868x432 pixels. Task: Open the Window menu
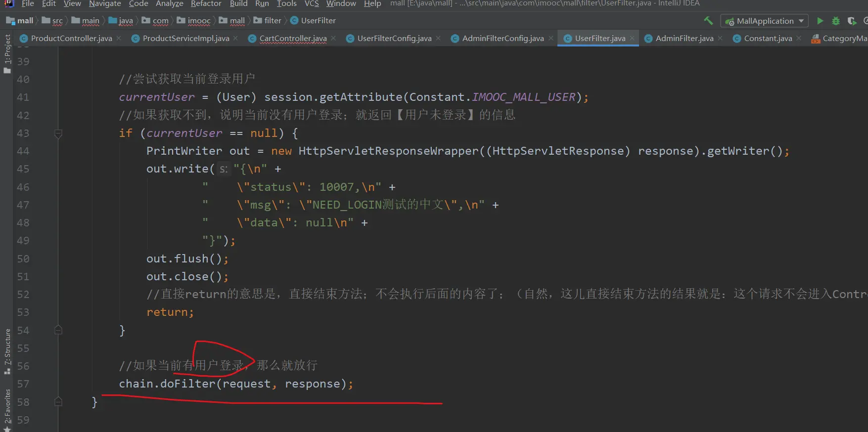coord(341,3)
